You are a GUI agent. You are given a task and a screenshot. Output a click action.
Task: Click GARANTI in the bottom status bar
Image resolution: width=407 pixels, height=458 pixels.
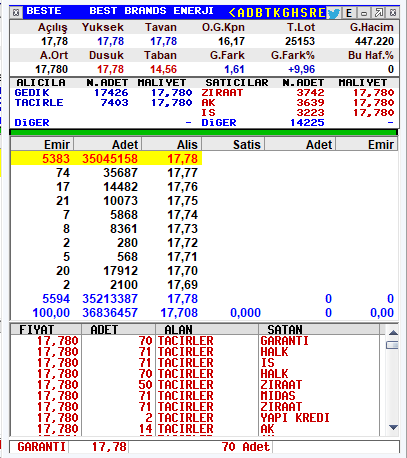point(42,447)
